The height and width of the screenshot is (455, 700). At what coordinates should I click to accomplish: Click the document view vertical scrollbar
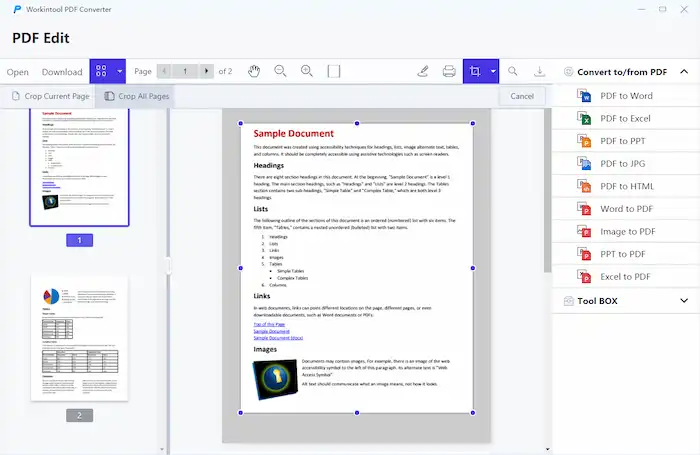[x=547, y=190]
